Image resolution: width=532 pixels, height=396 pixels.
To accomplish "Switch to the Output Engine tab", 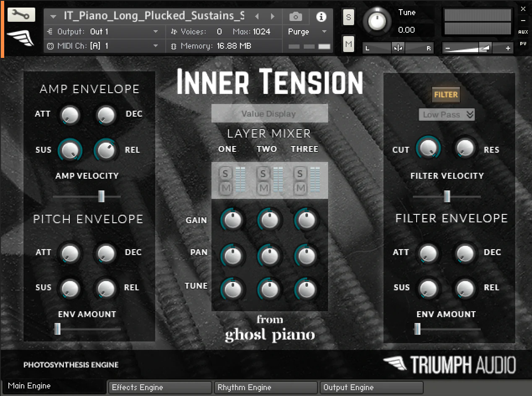I will coord(371,388).
